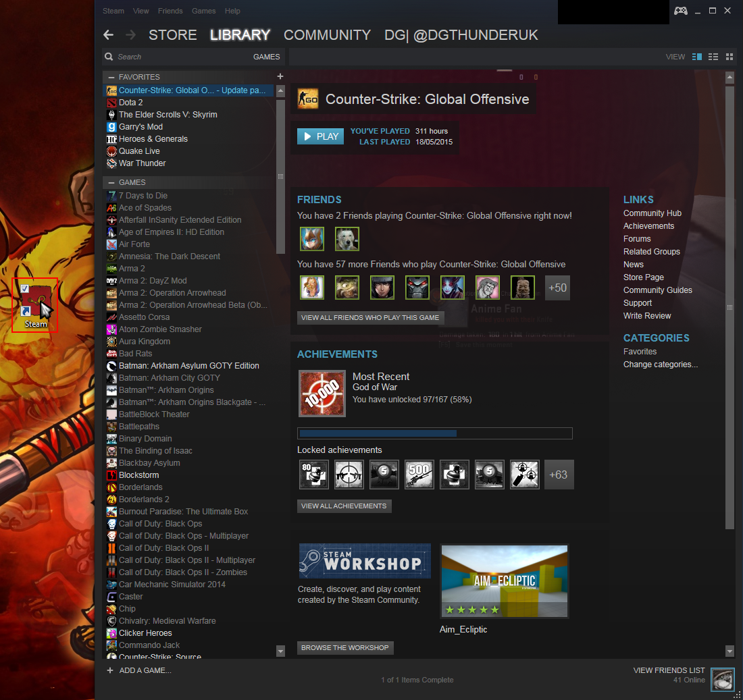The height and width of the screenshot is (700, 743).
Task: Open the Friends menu
Action: 170,11
